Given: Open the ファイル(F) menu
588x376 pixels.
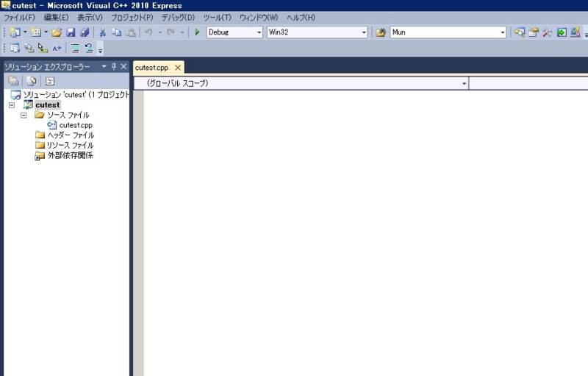Looking at the screenshot, I should 19,17.
